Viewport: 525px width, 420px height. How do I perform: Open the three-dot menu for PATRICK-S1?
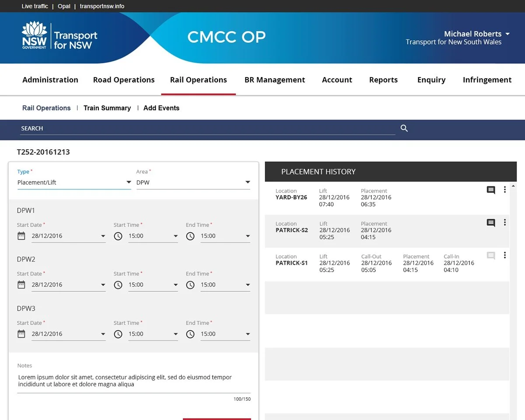pyautogui.click(x=505, y=255)
